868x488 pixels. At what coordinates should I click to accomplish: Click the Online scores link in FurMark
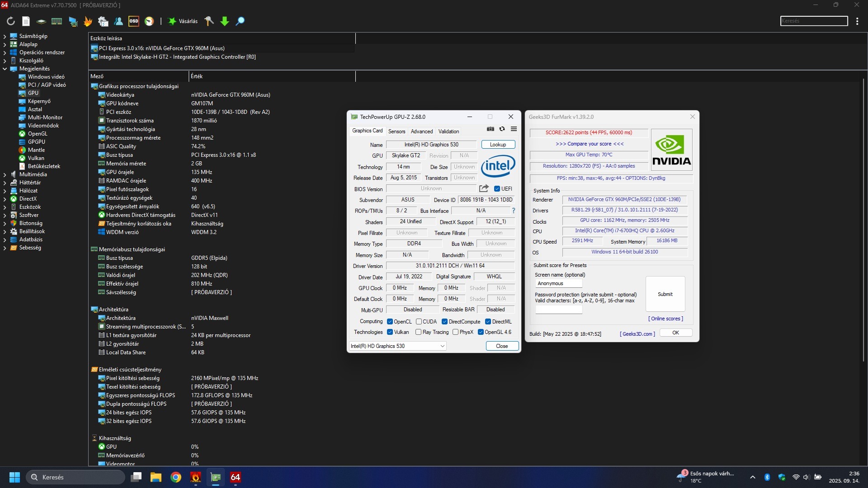click(x=665, y=319)
